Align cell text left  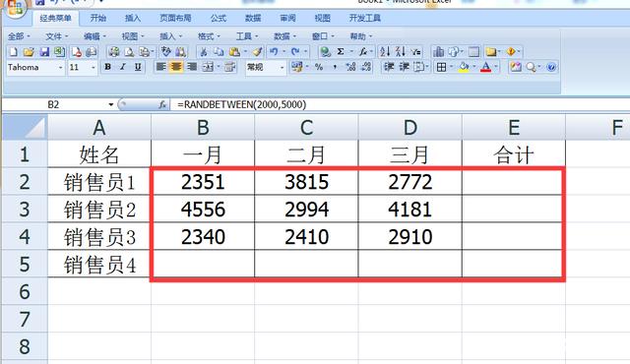(160, 67)
